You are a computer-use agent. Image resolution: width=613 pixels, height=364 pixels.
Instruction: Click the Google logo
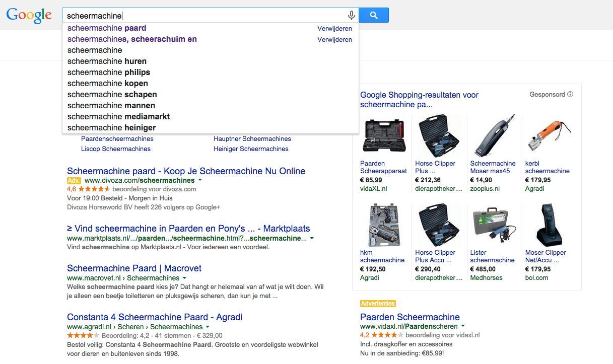click(29, 16)
